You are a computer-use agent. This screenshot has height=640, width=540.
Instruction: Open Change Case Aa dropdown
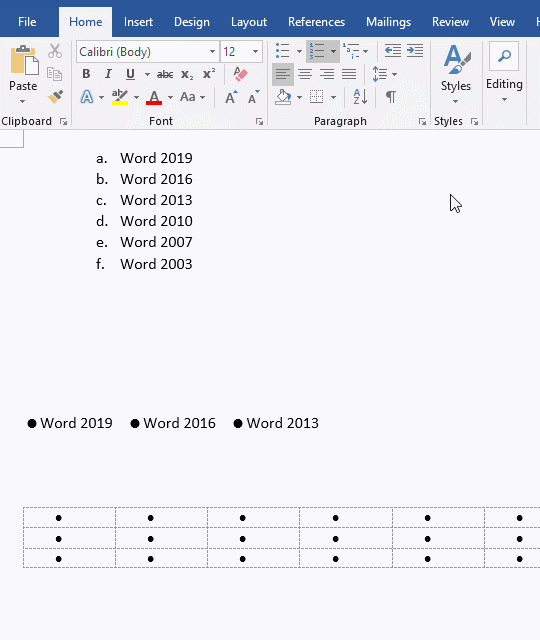pyautogui.click(x=192, y=97)
